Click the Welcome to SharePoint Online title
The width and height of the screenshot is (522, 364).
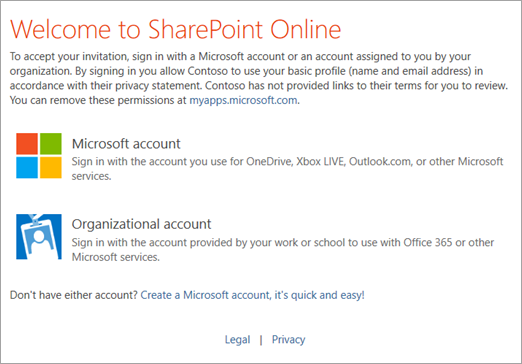click(175, 29)
